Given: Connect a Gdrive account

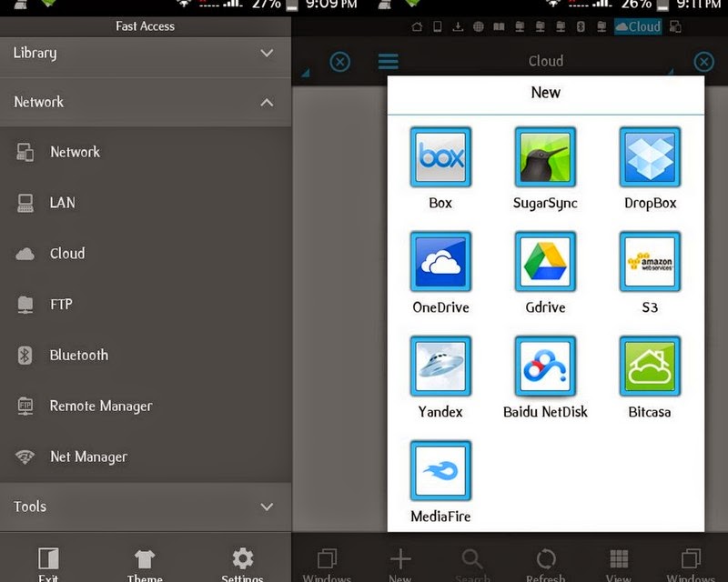Looking at the screenshot, I should point(545,261).
